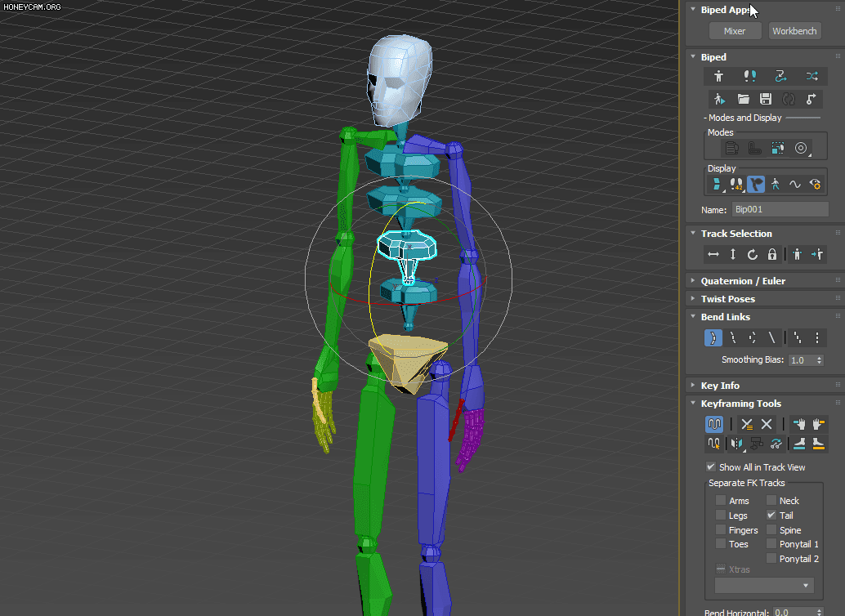845x616 pixels.
Task: Check the Neck FK tracks box
Action: coord(771,500)
